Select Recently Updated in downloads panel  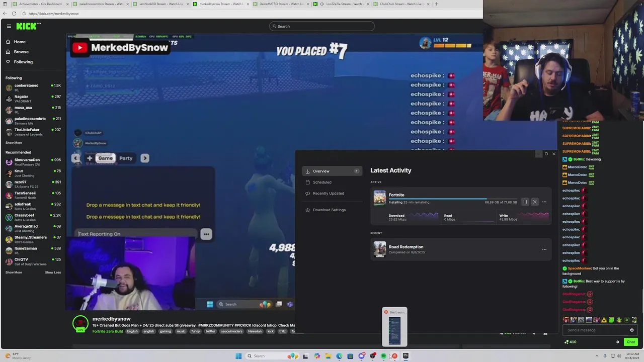coord(332,193)
